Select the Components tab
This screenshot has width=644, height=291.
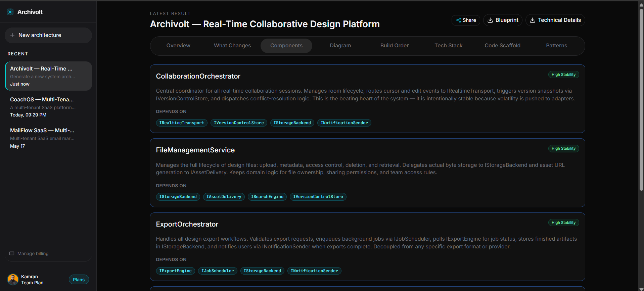click(286, 46)
